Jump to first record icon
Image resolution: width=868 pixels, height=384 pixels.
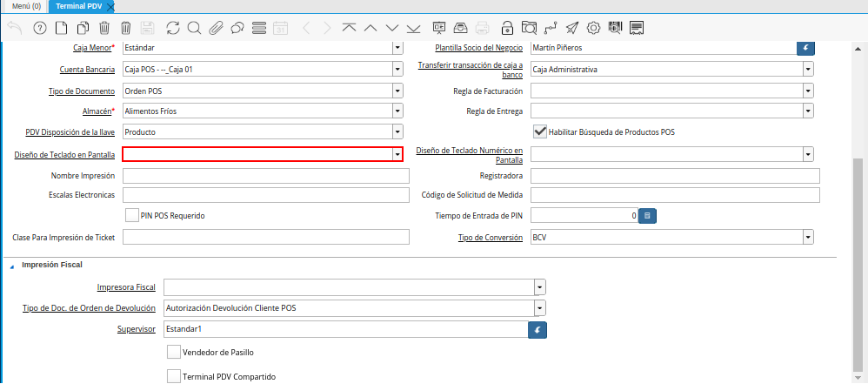349,28
